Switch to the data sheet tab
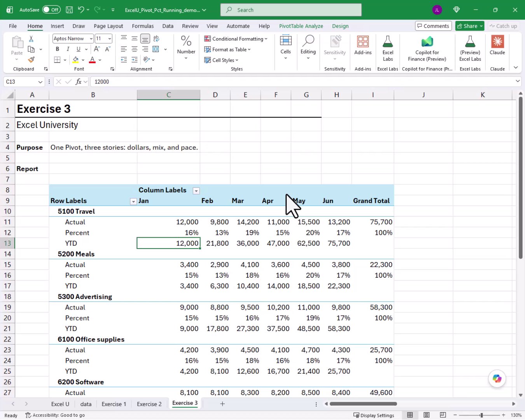The height and width of the screenshot is (420, 525). coord(86,404)
